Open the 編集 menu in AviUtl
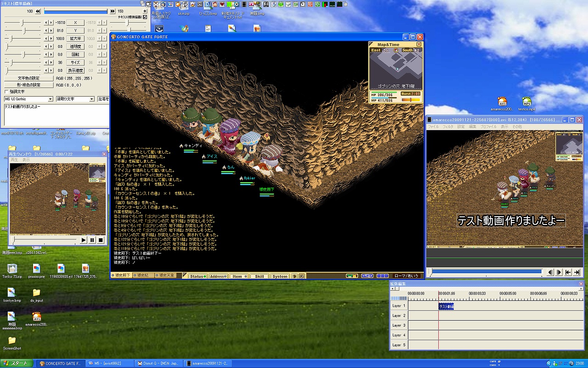The image size is (588, 368). pyautogui.click(x=473, y=126)
